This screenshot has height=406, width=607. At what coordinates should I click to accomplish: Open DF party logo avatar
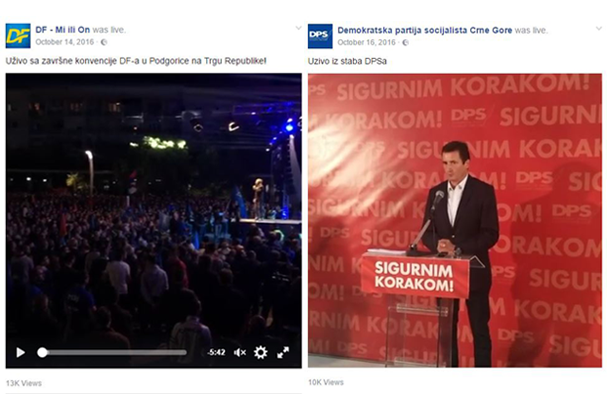click(x=18, y=36)
